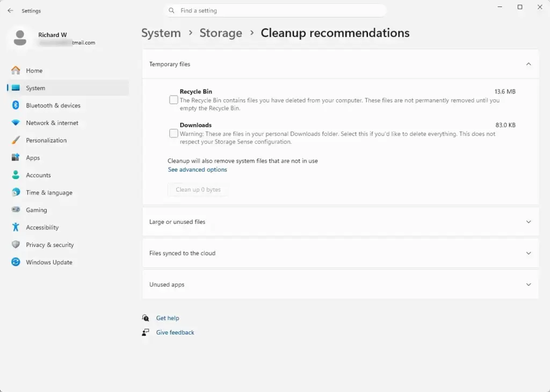550x392 pixels.
Task: Open Windows Update page
Action: [x=68, y=262]
